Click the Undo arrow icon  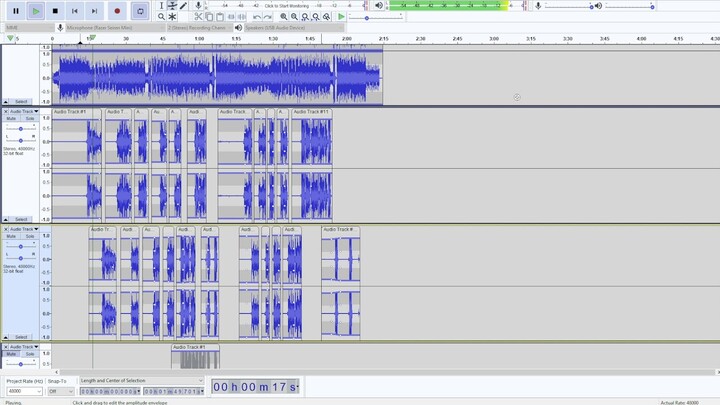coord(257,17)
